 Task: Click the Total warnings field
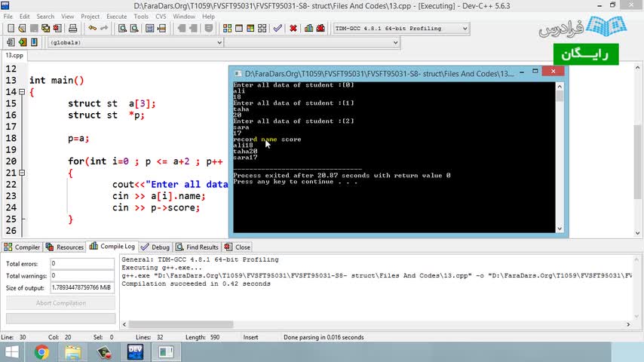pos(82,275)
